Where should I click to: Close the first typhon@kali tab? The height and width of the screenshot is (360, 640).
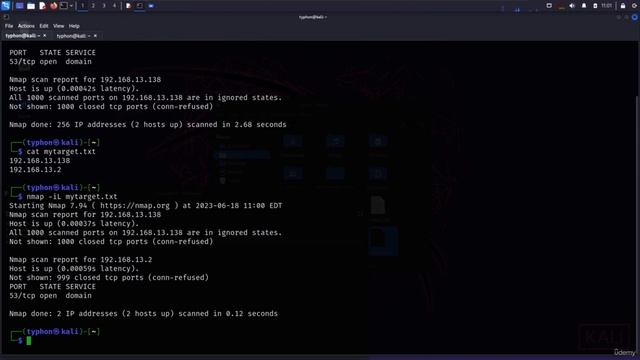44,36
